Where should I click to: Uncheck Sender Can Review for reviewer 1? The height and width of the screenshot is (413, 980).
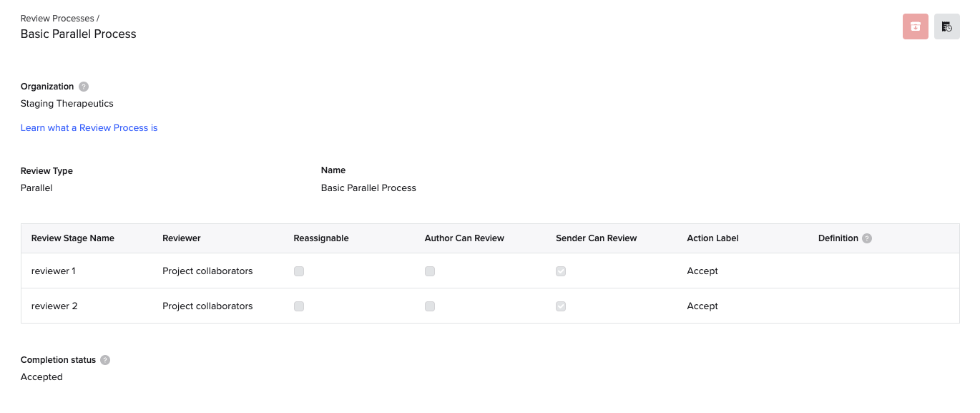(x=561, y=271)
